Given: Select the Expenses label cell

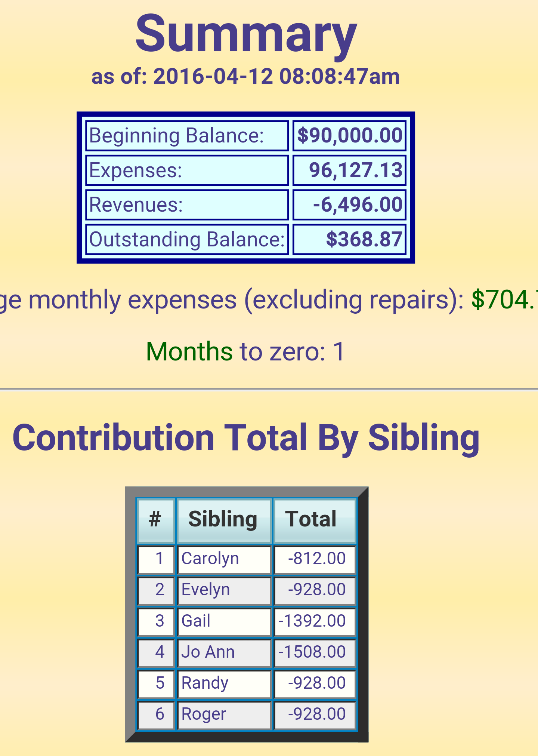Looking at the screenshot, I should pos(187,170).
